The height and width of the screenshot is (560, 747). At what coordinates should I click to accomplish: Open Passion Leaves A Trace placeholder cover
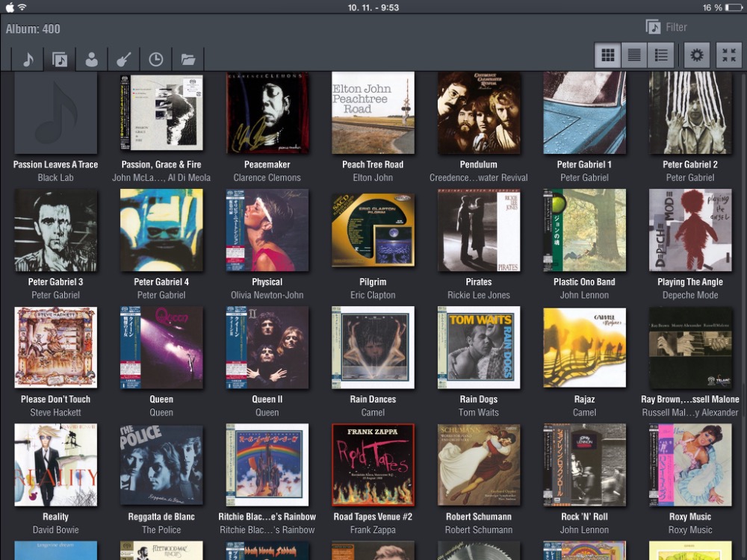tap(56, 113)
